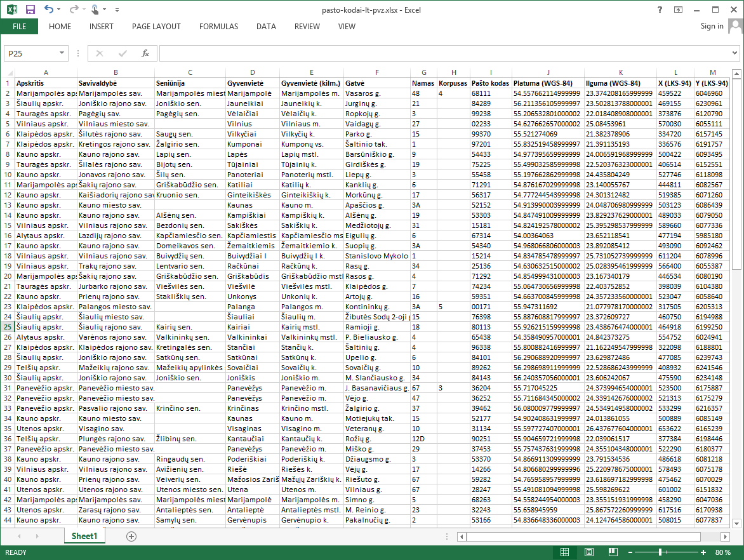Click the READY status bar indicator
The image size is (744, 560).
point(16,552)
